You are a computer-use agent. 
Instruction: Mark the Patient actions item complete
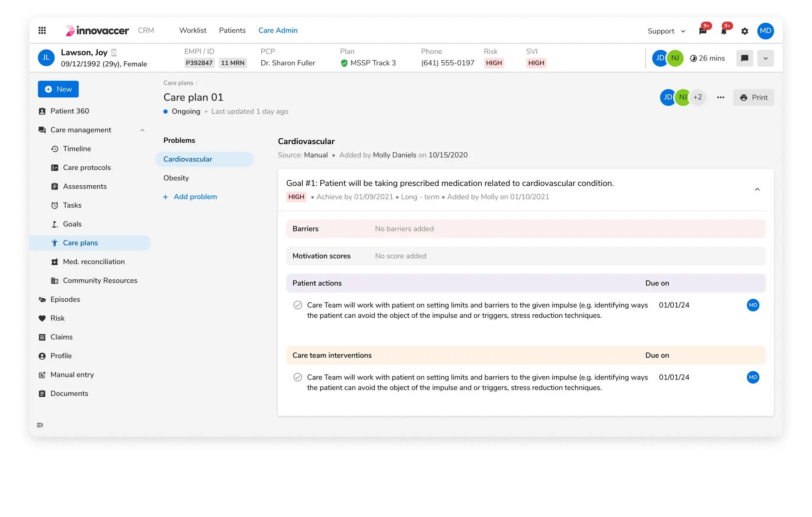pyautogui.click(x=298, y=305)
